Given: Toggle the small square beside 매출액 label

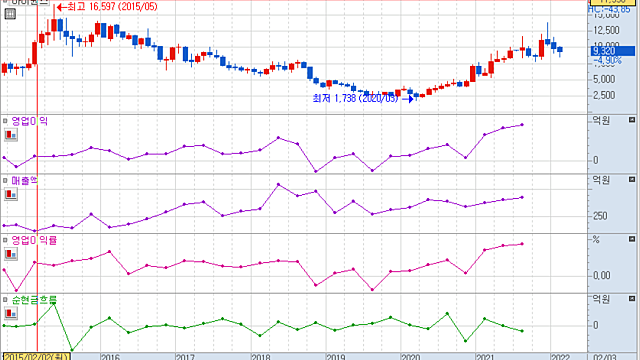Looking at the screenshot, I should (5, 180).
